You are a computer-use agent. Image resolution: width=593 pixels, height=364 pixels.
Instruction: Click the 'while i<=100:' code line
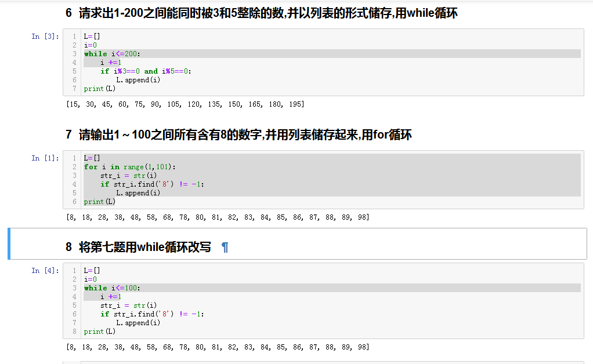click(x=112, y=287)
